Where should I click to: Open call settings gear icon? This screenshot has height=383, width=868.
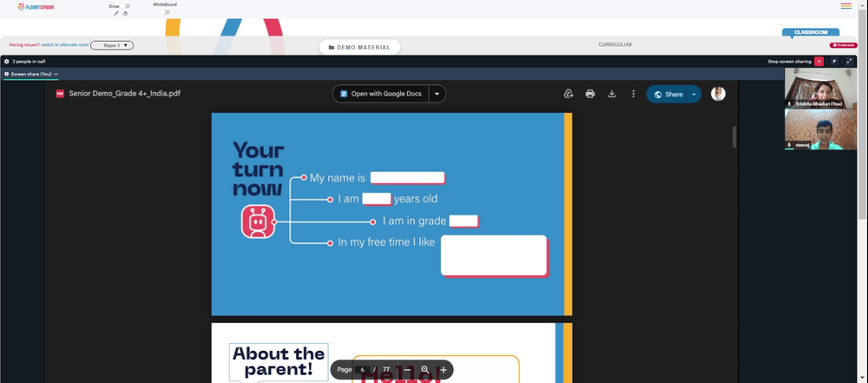click(7, 62)
